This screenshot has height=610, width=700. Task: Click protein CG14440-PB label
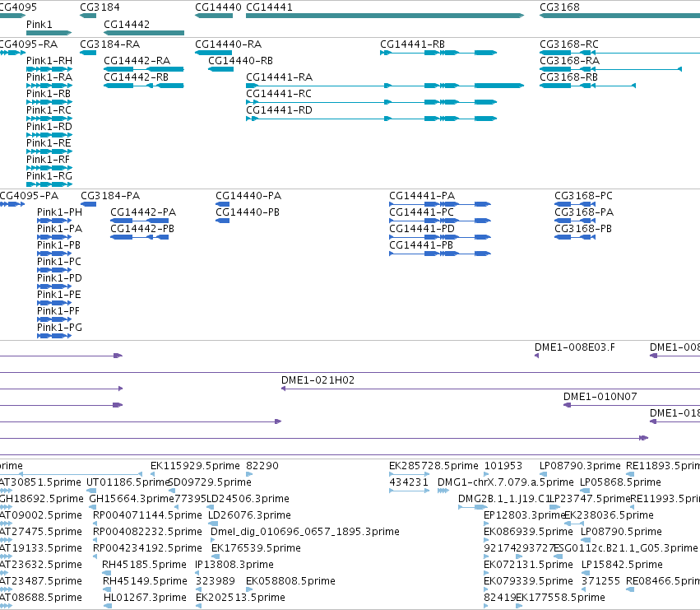pos(248,212)
